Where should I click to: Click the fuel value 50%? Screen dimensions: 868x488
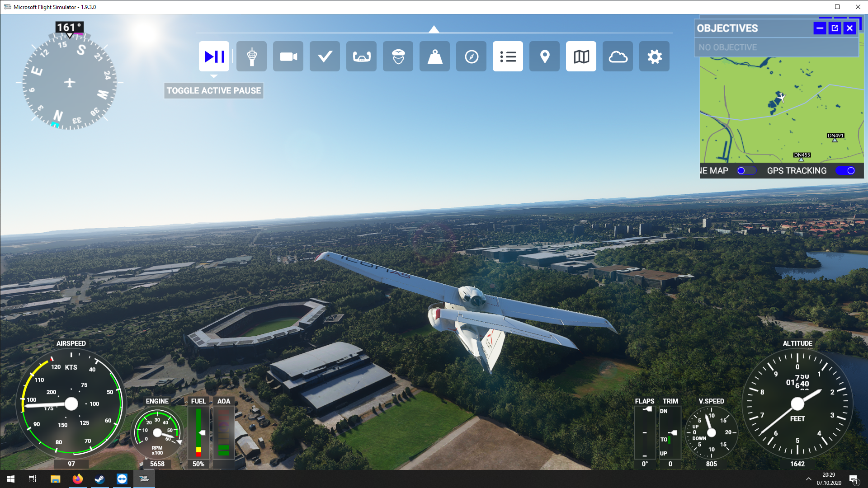coord(198,464)
